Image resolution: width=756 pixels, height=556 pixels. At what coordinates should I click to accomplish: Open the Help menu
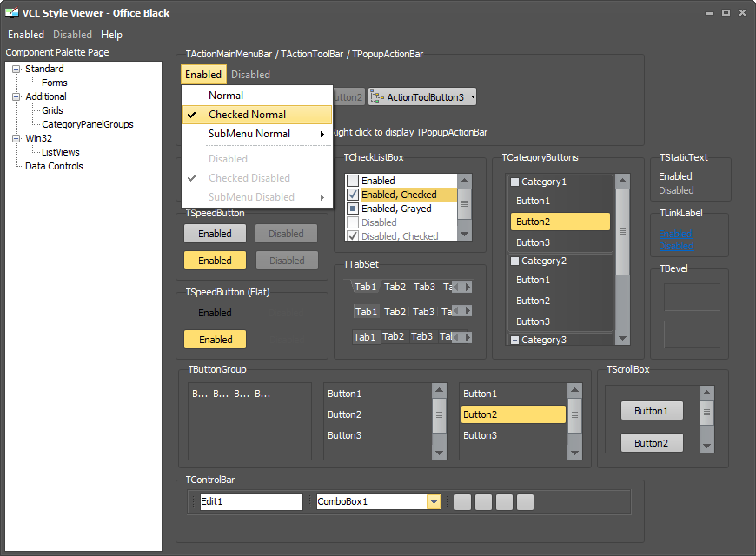click(x=111, y=35)
